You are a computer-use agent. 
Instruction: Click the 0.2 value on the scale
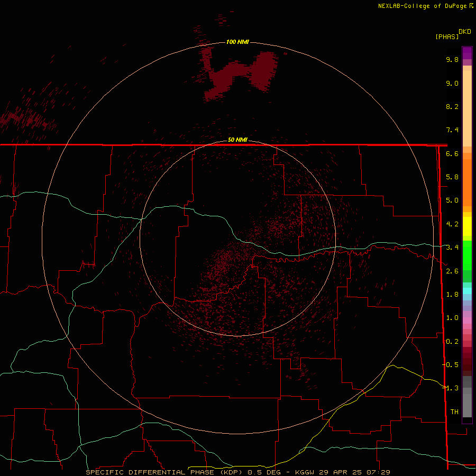click(x=452, y=342)
